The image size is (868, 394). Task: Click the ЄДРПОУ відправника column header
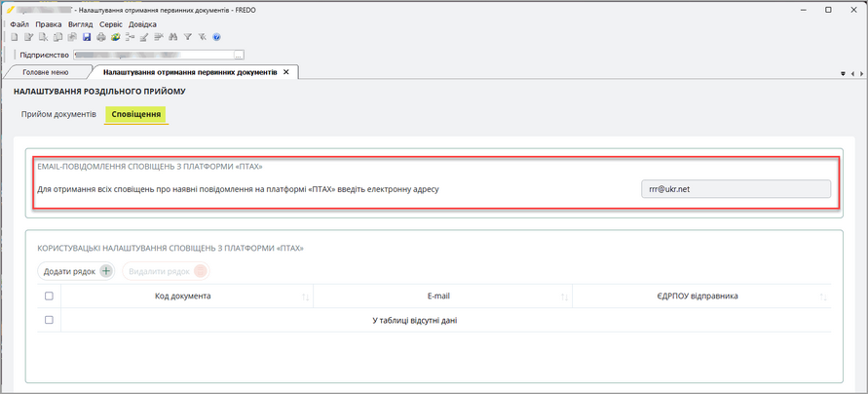(x=702, y=295)
